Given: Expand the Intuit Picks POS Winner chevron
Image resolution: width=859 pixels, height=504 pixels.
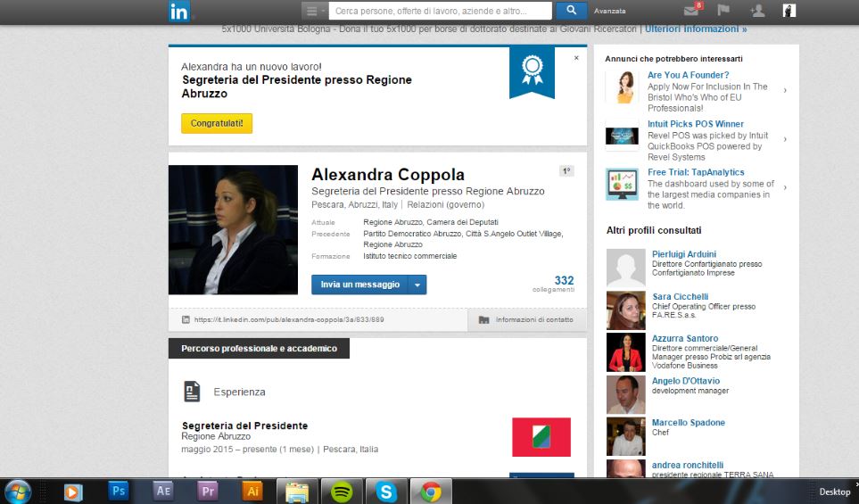Looking at the screenshot, I should click(x=785, y=139).
